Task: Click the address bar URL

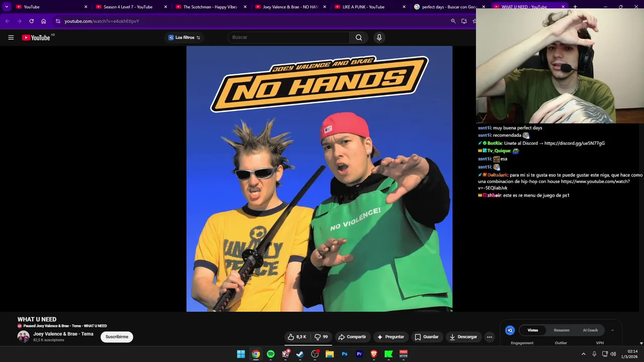Action: [102, 21]
